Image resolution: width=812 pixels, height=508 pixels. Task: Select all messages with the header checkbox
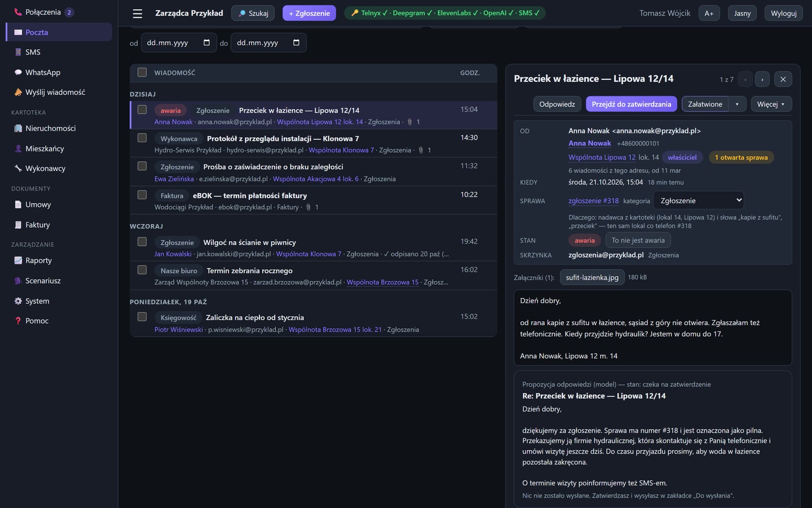click(x=142, y=73)
